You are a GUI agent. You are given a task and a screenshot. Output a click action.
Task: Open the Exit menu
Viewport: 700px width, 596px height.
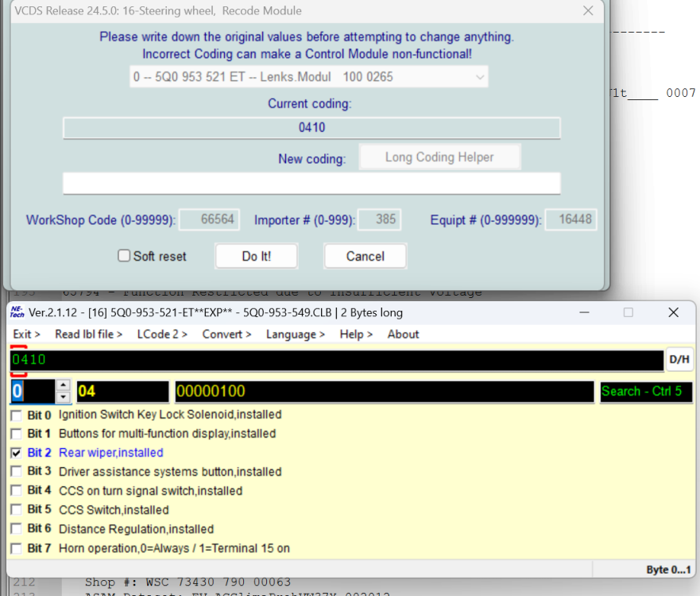coord(26,335)
